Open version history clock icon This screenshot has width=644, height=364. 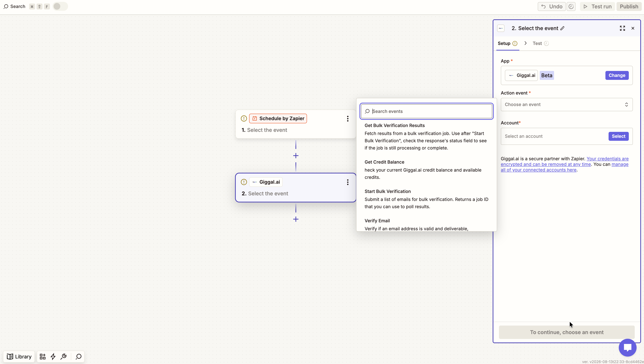click(x=571, y=6)
